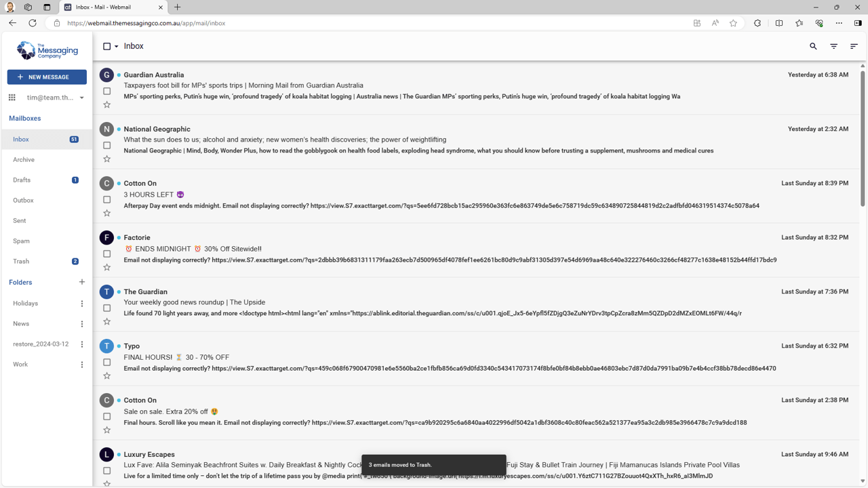This screenshot has height=488, width=868.
Task: Tick checkbox for Guardian Australia email
Action: [x=106, y=91]
